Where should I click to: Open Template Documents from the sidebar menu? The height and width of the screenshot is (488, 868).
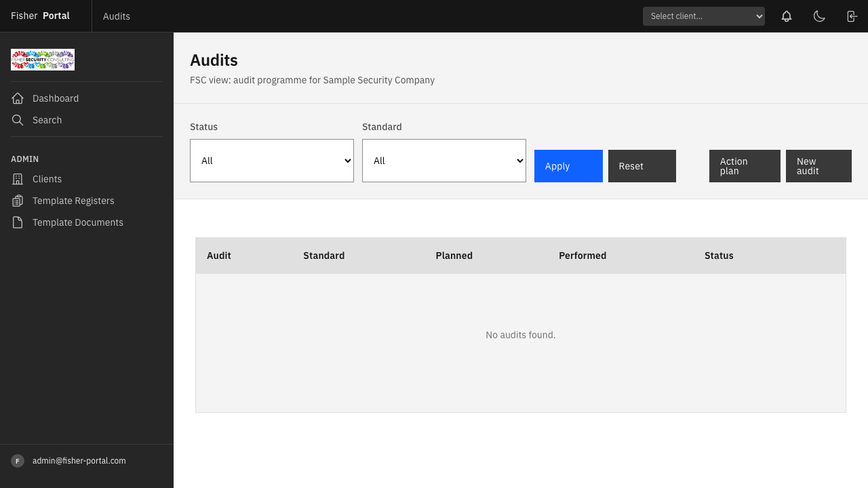coord(77,222)
